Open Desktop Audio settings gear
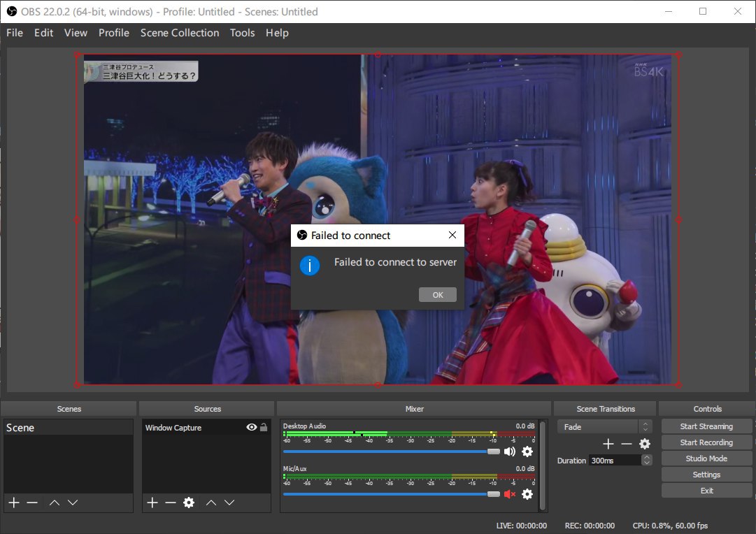Screen dimensions: 756x534 pos(527,452)
